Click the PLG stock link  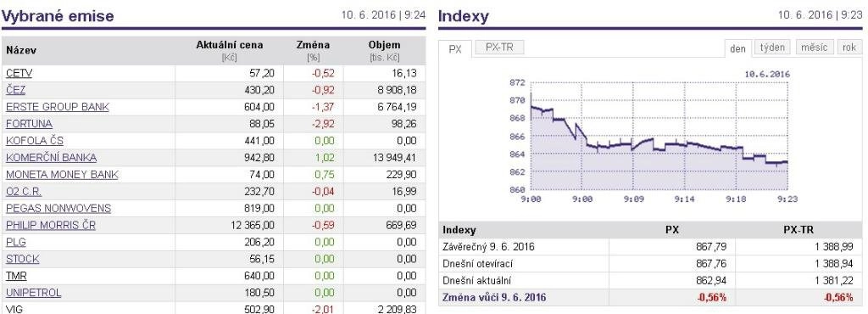point(16,242)
